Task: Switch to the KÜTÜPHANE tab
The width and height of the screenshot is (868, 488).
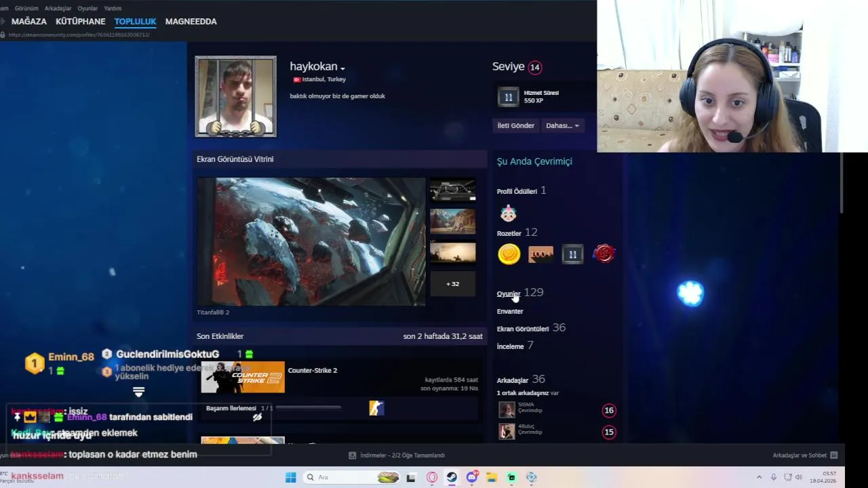Action: coord(80,22)
